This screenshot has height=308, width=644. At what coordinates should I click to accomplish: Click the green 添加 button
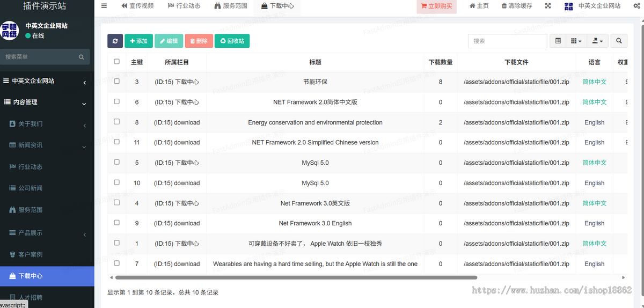138,41
